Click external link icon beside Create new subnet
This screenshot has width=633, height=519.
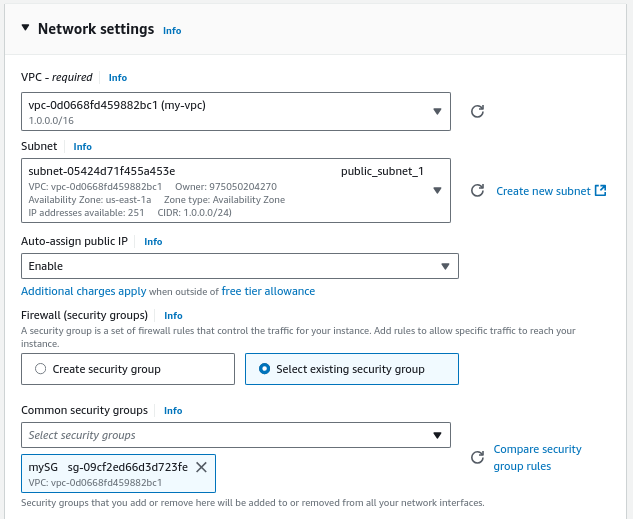point(601,190)
